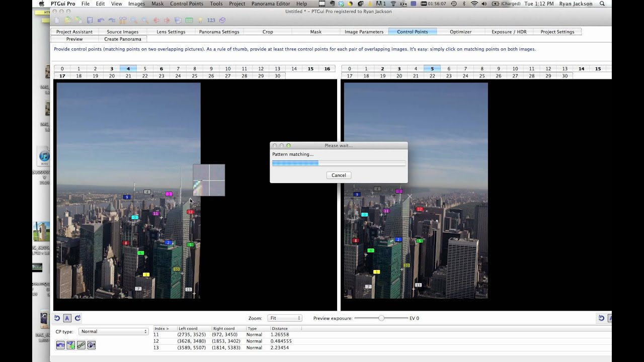Open Spotlight search in the menu bar
The width and height of the screenshot is (644, 362).
(x=602, y=4)
